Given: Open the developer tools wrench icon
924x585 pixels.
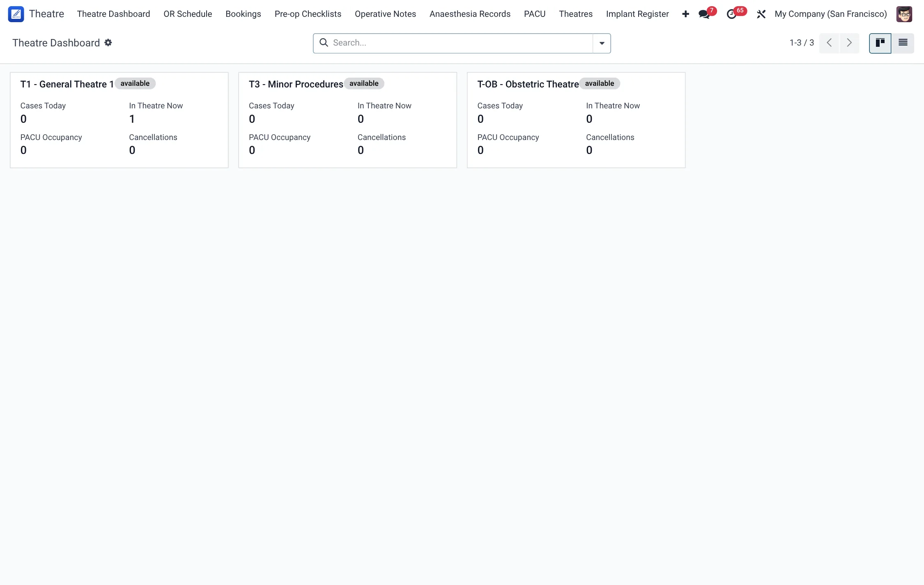Looking at the screenshot, I should click(x=761, y=14).
